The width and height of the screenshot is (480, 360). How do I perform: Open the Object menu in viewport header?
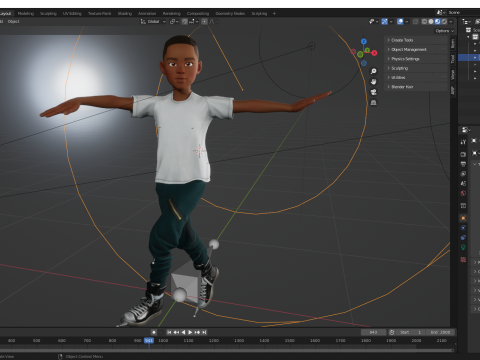[13, 21]
